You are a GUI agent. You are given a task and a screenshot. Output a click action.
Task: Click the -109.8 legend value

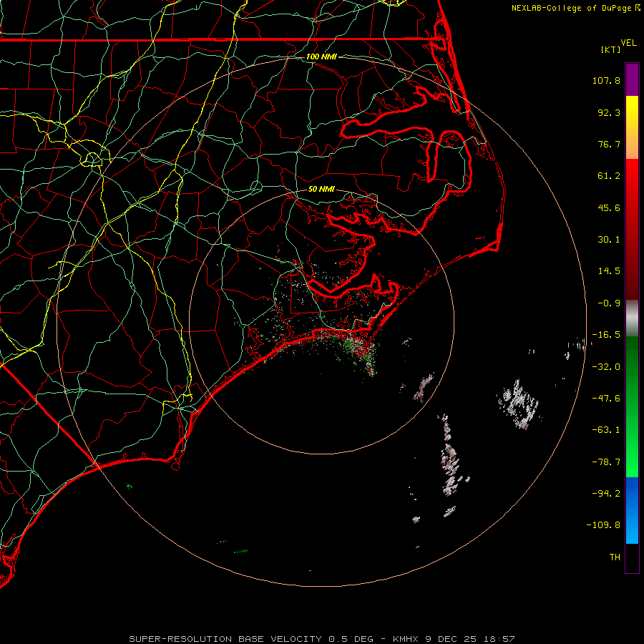pyautogui.click(x=603, y=525)
